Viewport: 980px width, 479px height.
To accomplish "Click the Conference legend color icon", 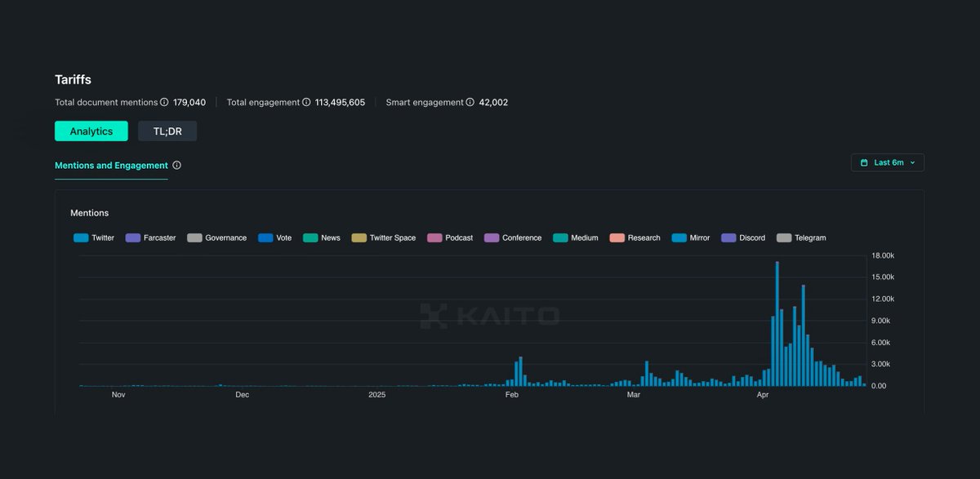I will coord(491,237).
